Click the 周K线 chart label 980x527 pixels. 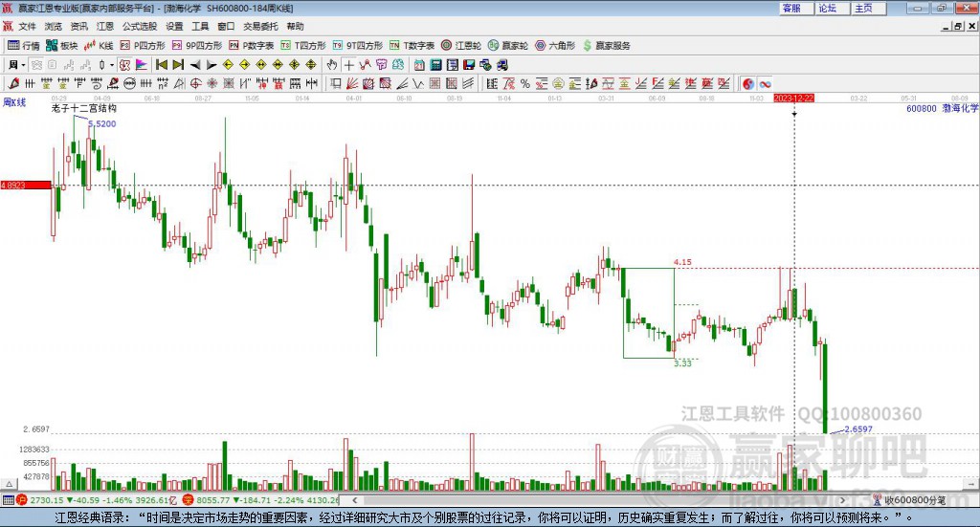[13, 101]
